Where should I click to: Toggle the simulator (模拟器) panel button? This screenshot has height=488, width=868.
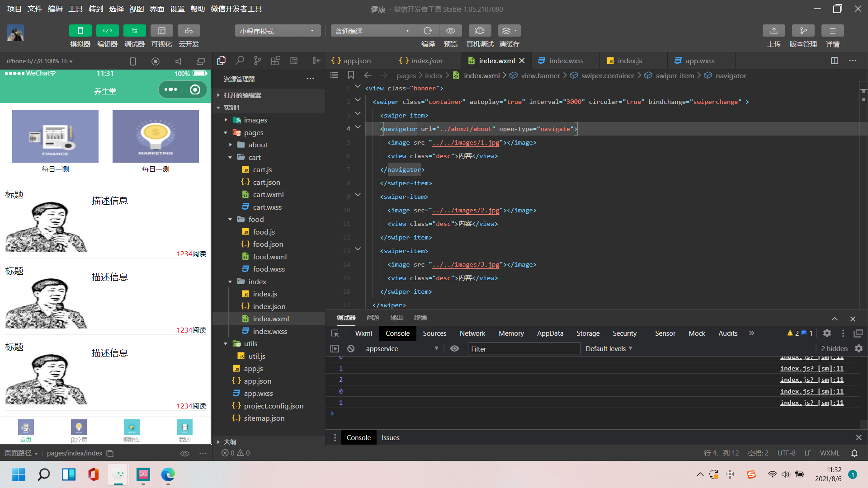click(80, 31)
